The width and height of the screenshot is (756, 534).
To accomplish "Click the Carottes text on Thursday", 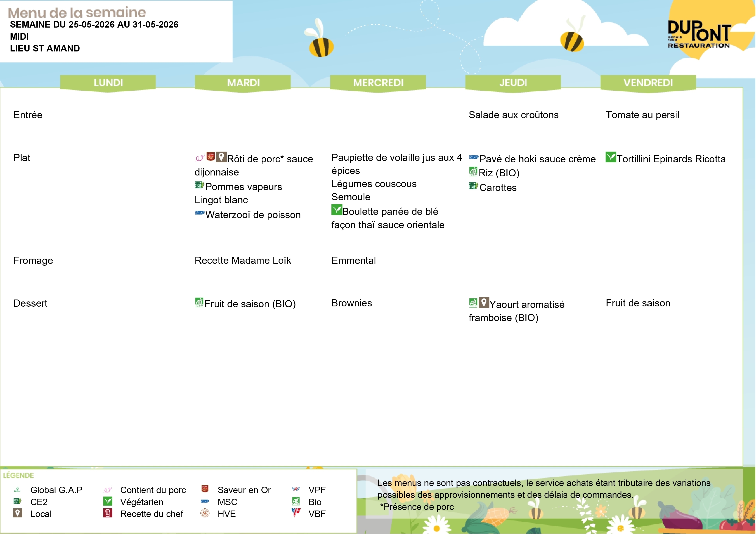I will click(x=498, y=188).
